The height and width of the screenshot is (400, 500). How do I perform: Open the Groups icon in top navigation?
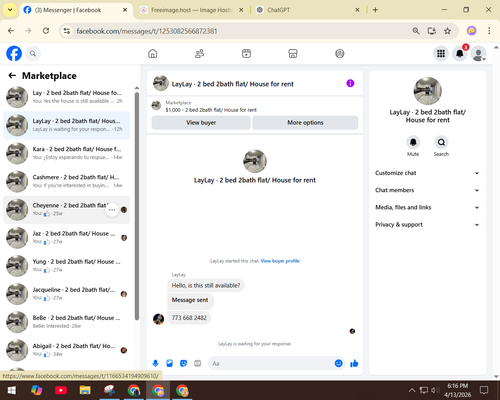pos(340,53)
